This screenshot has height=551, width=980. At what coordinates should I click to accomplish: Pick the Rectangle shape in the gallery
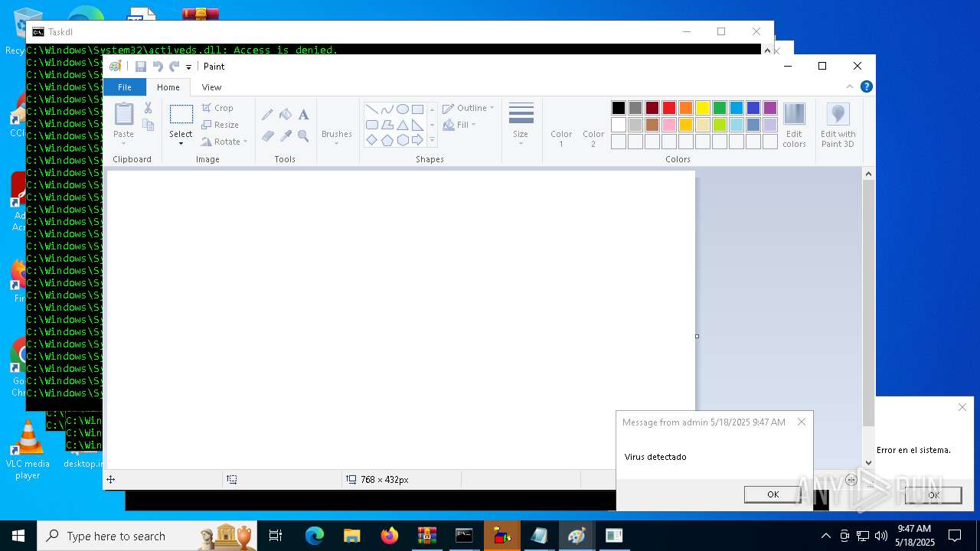tap(418, 109)
